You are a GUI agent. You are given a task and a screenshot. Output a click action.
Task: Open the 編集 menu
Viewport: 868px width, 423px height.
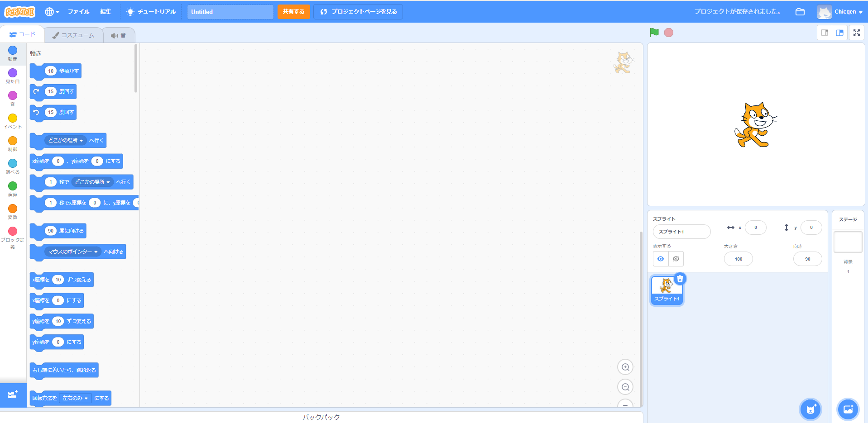106,12
